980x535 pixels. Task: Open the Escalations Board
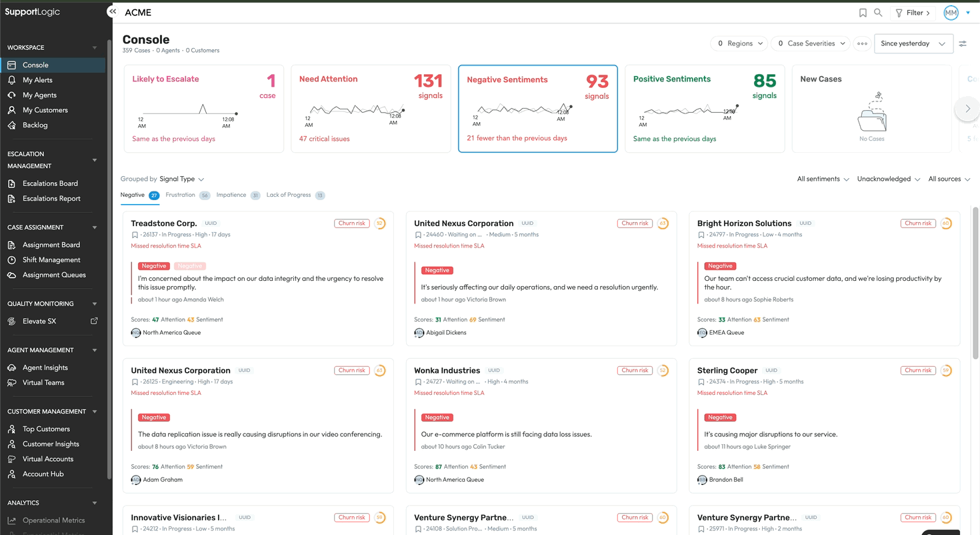point(50,183)
